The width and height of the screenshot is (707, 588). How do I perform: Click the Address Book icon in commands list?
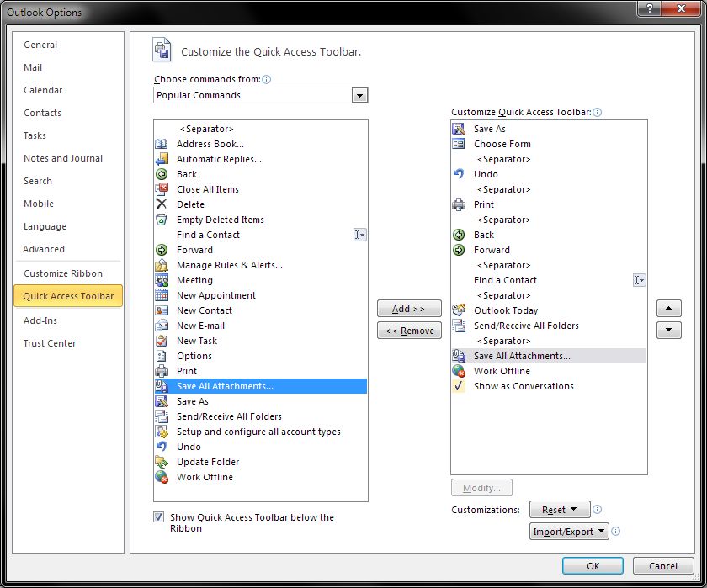point(162,144)
